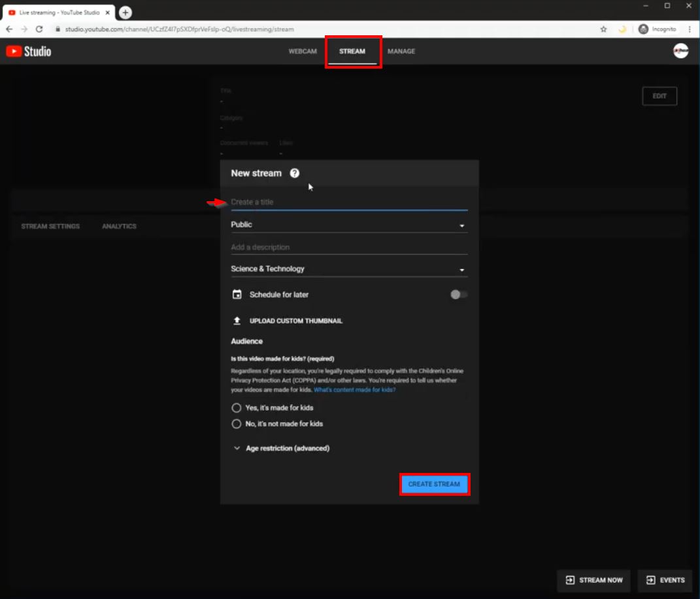Switch to the WEBCAM tab
Image resolution: width=700 pixels, height=599 pixels.
(x=303, y=52)
